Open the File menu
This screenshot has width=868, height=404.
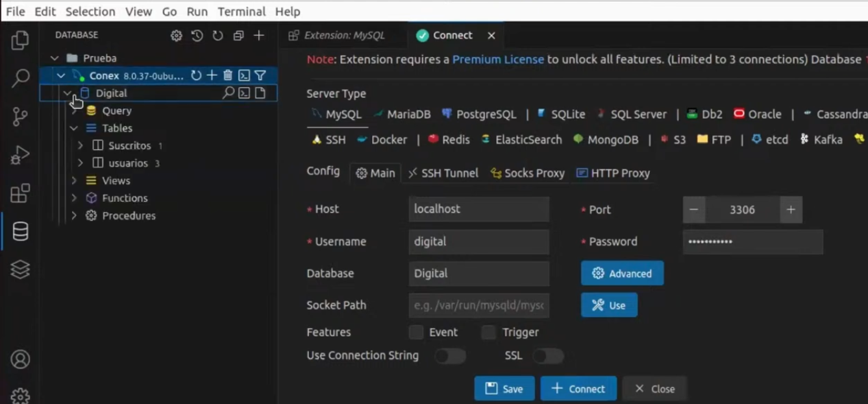16,12
